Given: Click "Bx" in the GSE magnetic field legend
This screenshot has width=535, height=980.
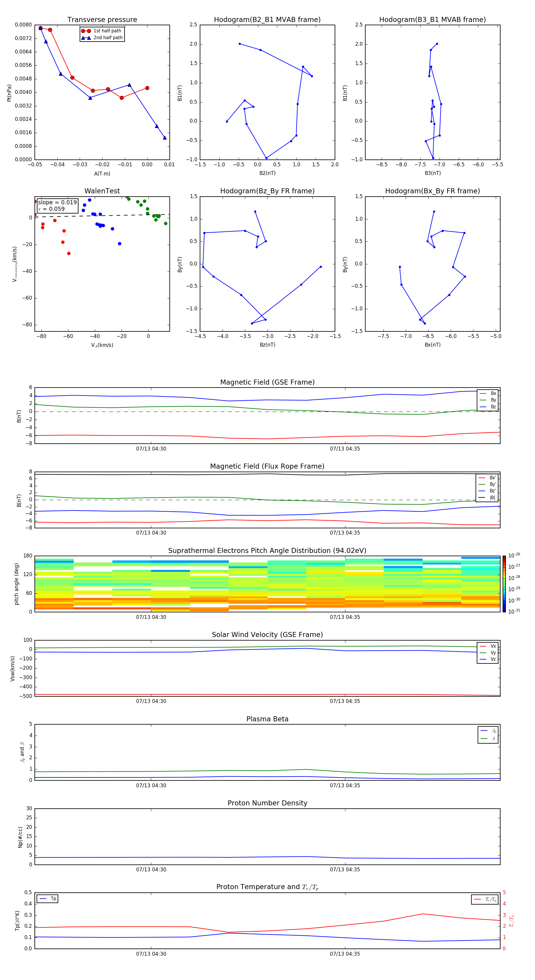Looking at the screenshot, I should tap(493, 393).
